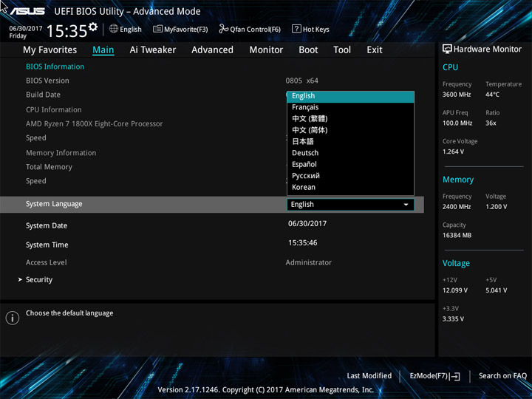Select Traditional Chinese 中文 (繁體) option
This screenshot has width=532, height=399.
pyautogui.click(x=350, y=119)
